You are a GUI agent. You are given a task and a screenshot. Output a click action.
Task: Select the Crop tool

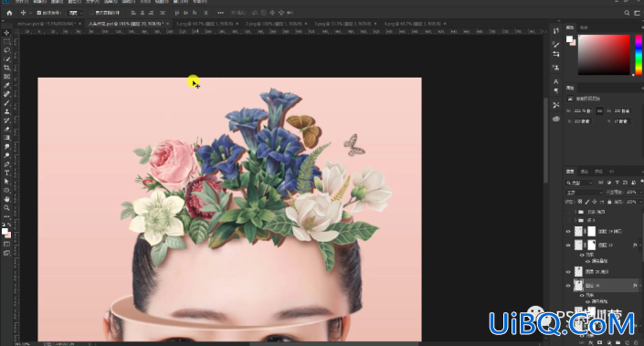coord(6,68)
